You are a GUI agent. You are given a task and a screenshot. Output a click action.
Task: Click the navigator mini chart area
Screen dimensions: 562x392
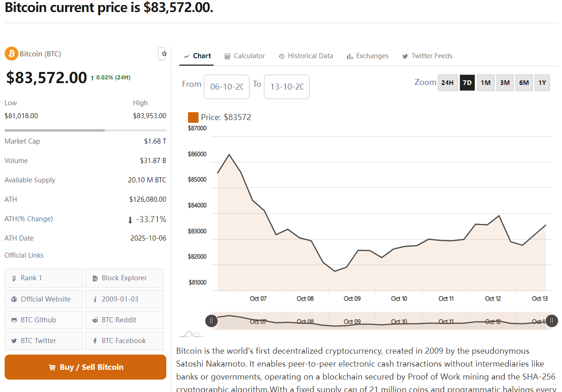point(381,320)
